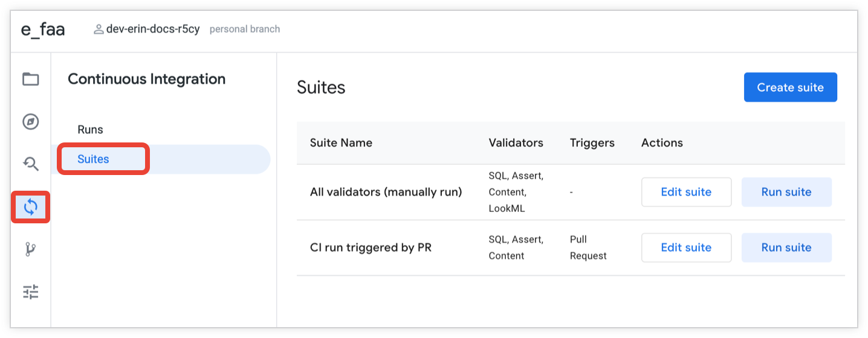
Task: Open the find and replace search icon
Action: point(31,164)
